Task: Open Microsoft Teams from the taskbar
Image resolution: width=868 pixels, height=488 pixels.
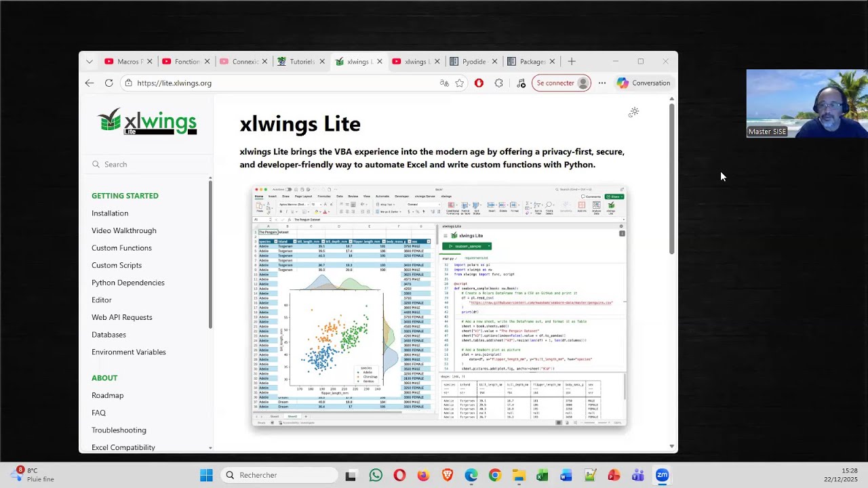Action: coord(638,475)
